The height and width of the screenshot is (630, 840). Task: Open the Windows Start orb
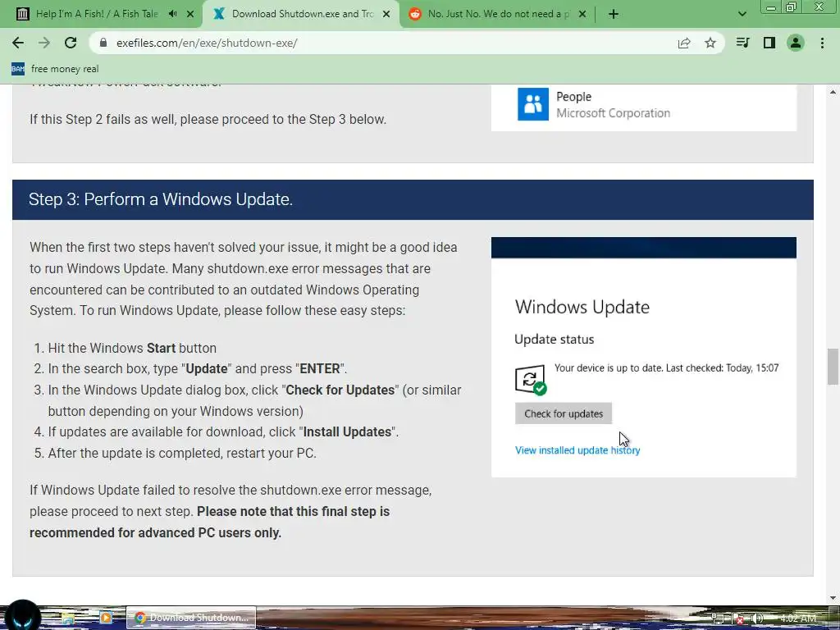(22, 616)
